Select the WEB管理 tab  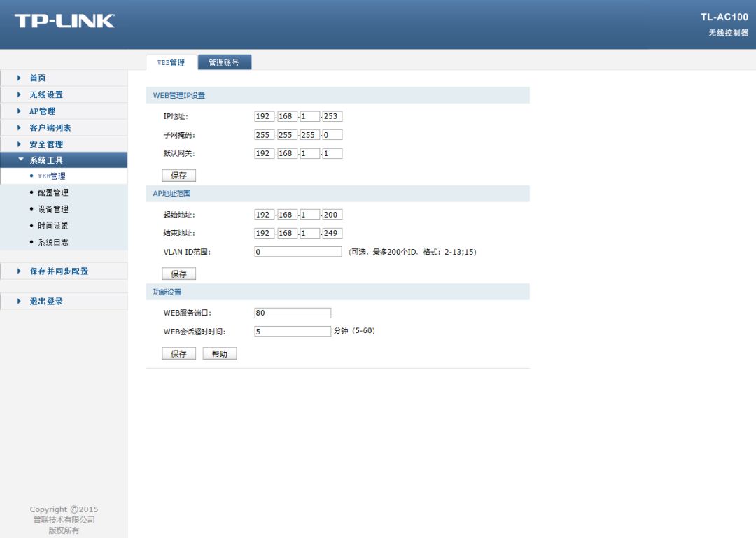[x=170, y=62]
